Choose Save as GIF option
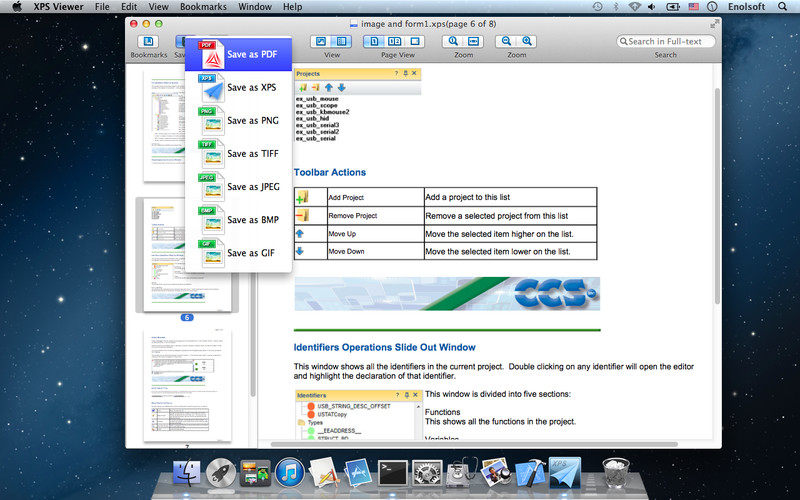The width and height of the screenshot is (800, 500). [x=238, y=253]
